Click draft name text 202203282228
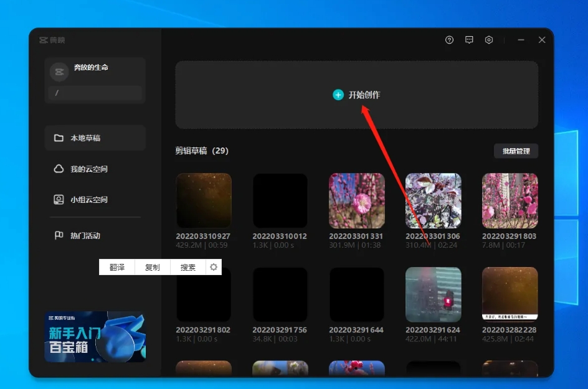The width and height of the screenshot is (588, 389). tap(509, 330)
